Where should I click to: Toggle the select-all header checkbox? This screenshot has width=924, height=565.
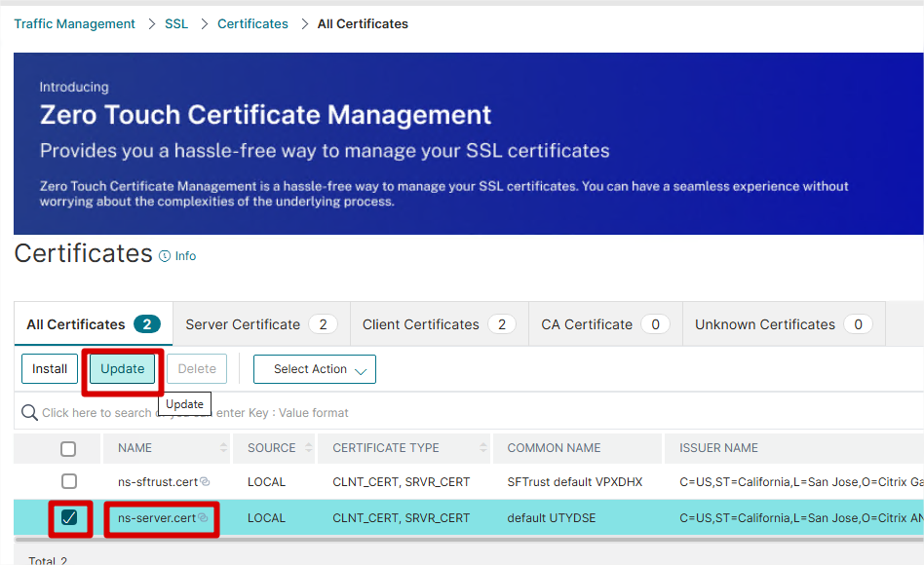point(68,449)
